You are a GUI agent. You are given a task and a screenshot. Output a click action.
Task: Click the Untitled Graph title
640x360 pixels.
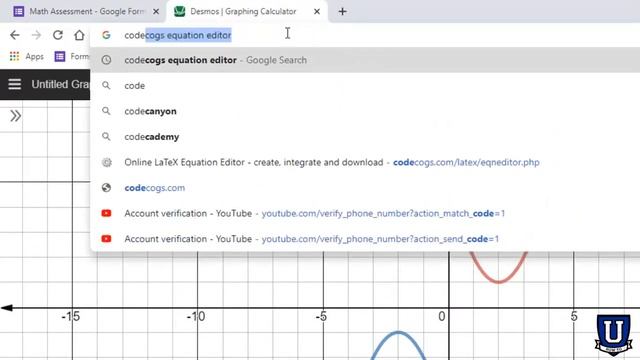click(60, 84)
